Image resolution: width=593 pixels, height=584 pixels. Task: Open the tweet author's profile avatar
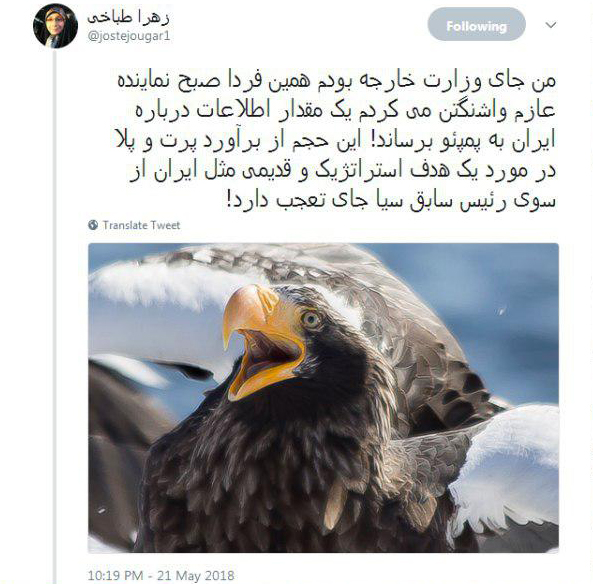(x=56, y=26)
